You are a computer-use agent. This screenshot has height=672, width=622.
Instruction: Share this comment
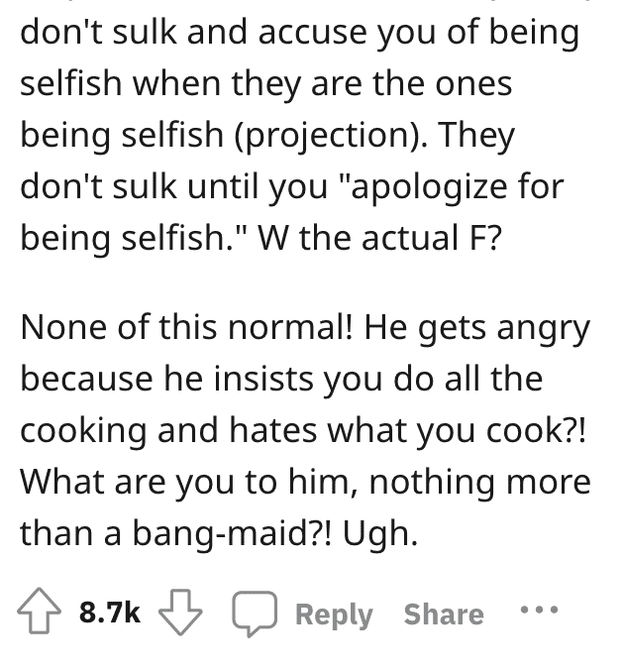point(444,615)
